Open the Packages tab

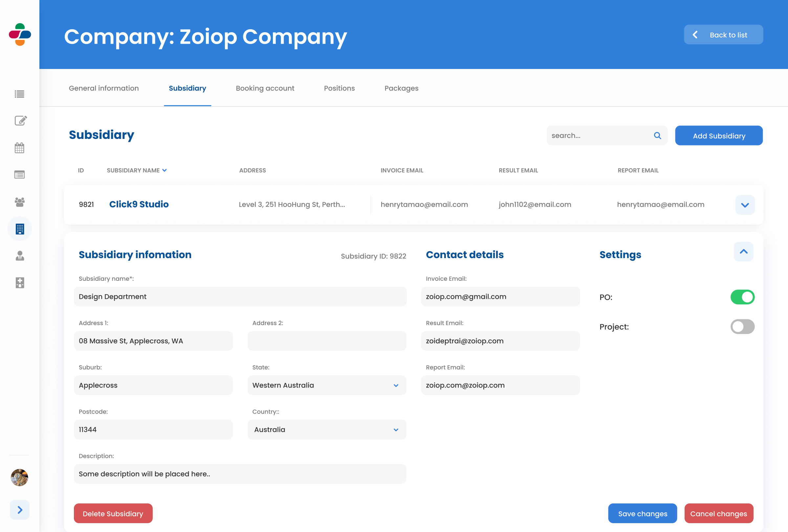pos(401,88)
